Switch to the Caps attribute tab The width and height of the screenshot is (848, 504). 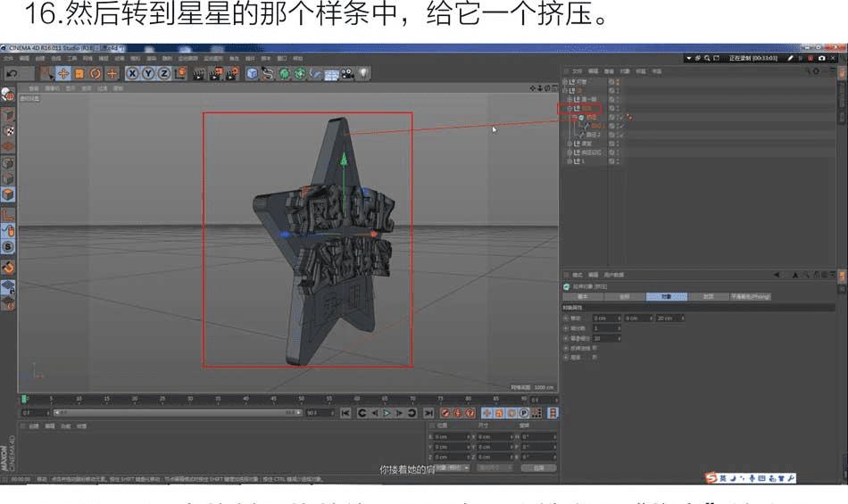[x=709, y=296]
